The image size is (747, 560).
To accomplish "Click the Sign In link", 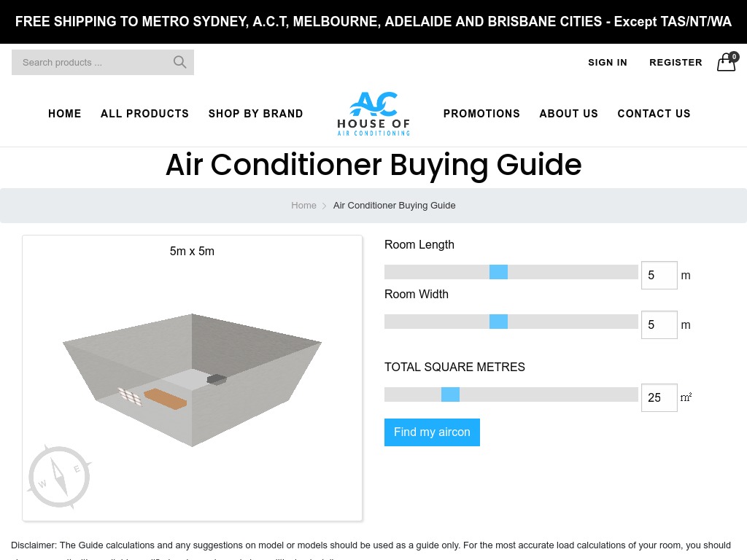I will 608,63.
